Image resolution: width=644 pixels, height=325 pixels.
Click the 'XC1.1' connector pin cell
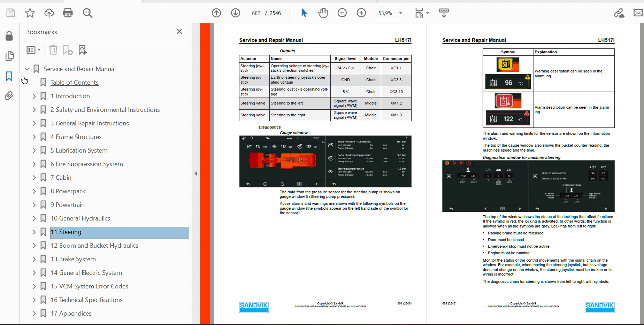(x=396, y=68)
